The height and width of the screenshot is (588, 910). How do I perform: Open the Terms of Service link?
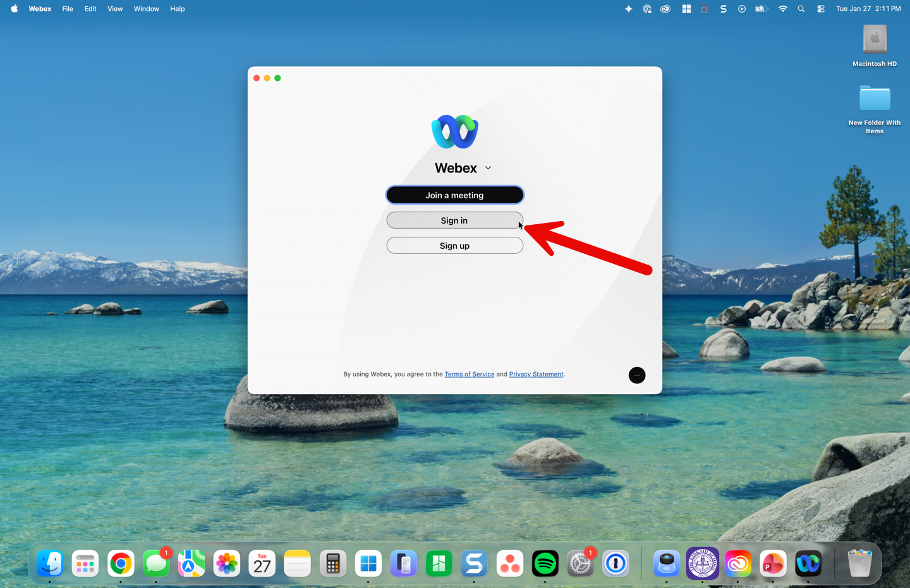tap(469, 375)
